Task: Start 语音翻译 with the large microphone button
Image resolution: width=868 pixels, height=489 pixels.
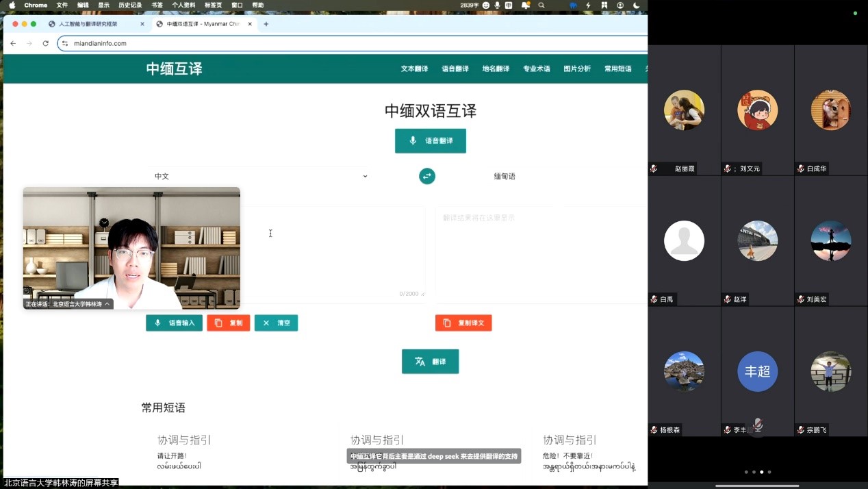Action: 430,140
